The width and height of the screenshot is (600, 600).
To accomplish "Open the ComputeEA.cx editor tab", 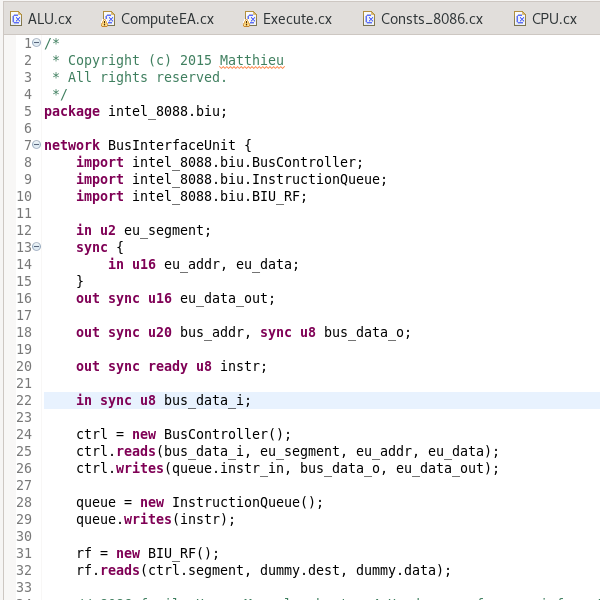I will point(166,18).
